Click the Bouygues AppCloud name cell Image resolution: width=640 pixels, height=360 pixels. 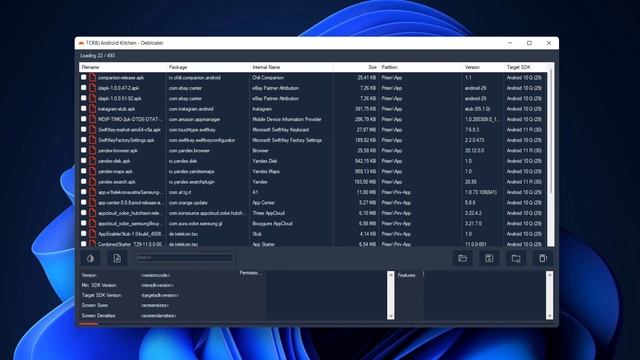(272, 224)
